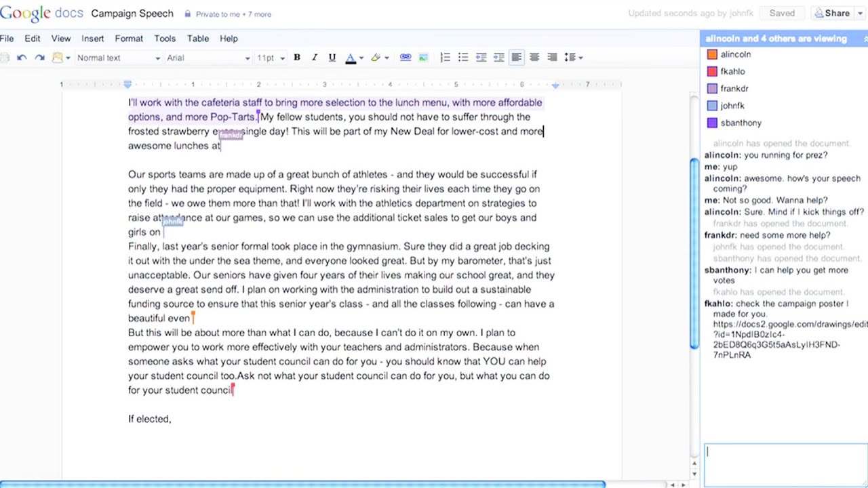Viewport: 868px width, 488px height.
Task: Click alincoln's orange color swatch
Action: [x=712, y=54]
